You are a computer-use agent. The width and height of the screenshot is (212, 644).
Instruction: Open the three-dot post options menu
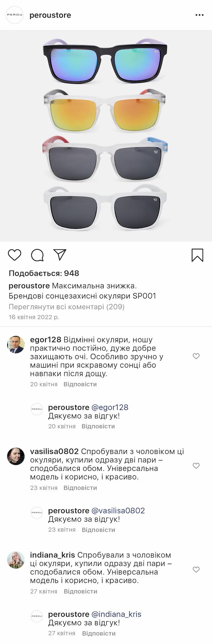tap(199, 15)
